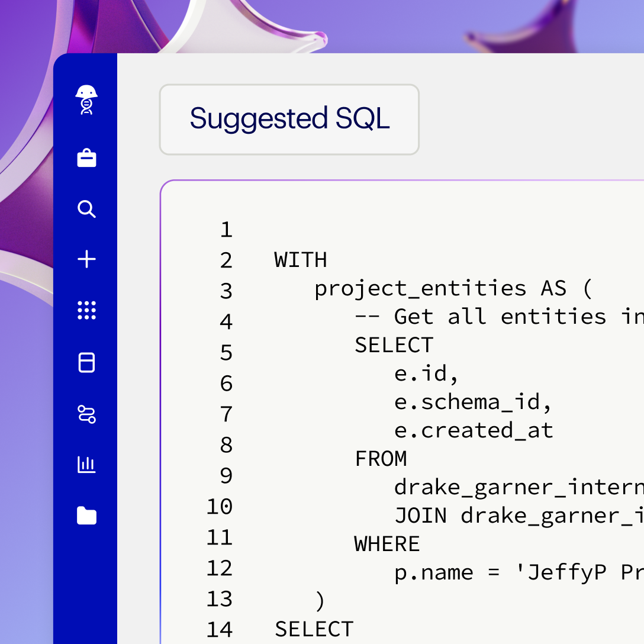Image resolution: width=644 pixels, height=644 pixels.
Task: Open the bar chart insights icon
Action: [x=86, y=465]
